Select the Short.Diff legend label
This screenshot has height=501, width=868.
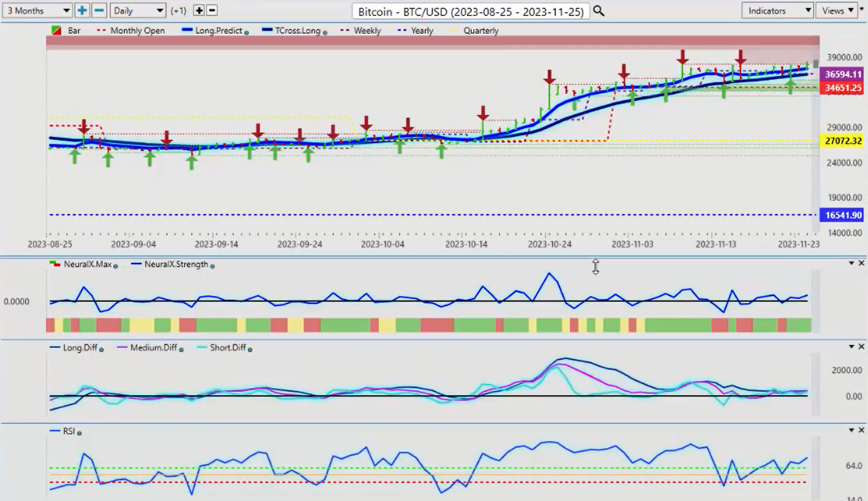(228, 347)
